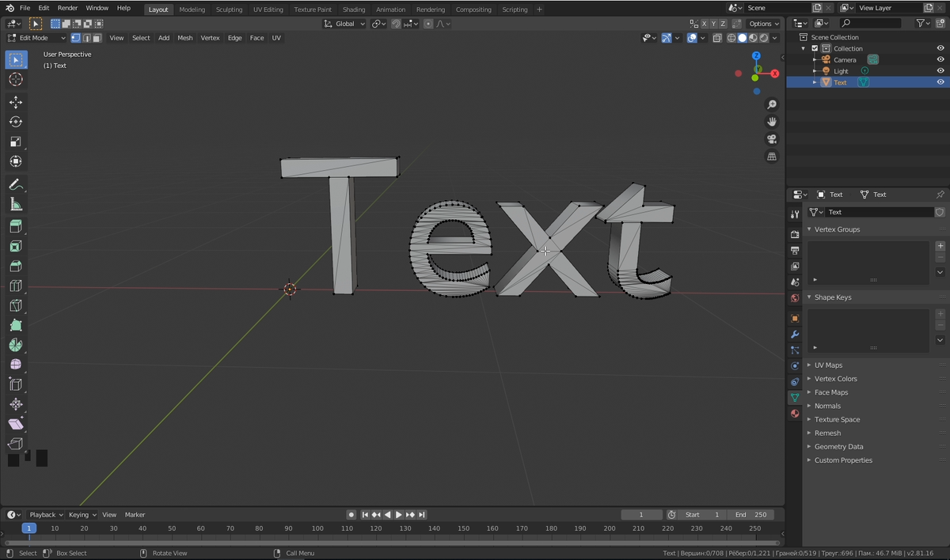Hide the Camera object in outliner
950x560 pixels.
point(940,59)
